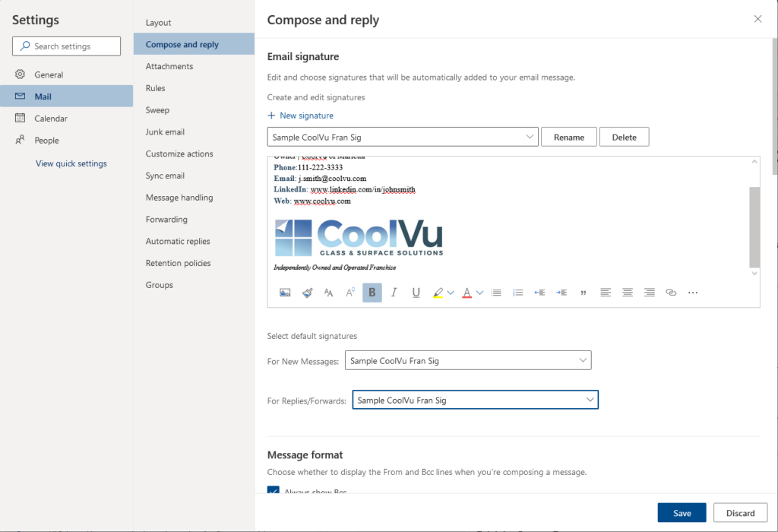This screenshot has width=778, height=532.
Task: Open the text highlight color dropdown arrow
Action: [x=451, y=293]
